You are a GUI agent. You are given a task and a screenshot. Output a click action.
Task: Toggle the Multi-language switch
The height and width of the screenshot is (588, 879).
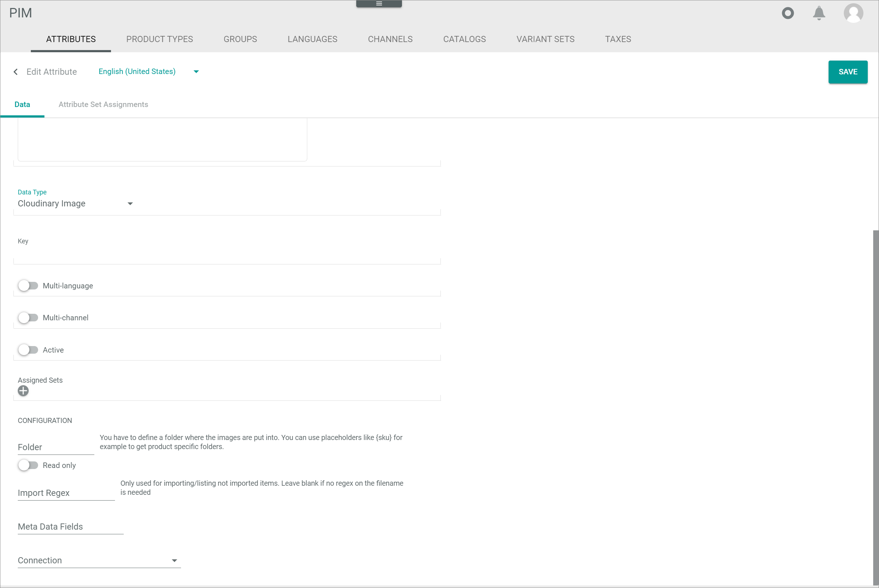28,286
